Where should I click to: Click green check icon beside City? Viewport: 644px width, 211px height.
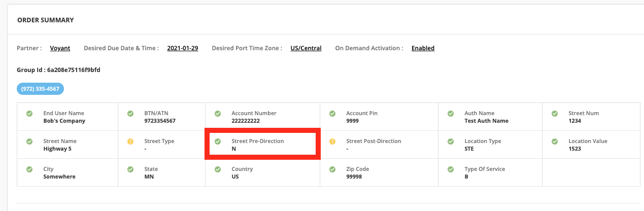pos(29,169)
